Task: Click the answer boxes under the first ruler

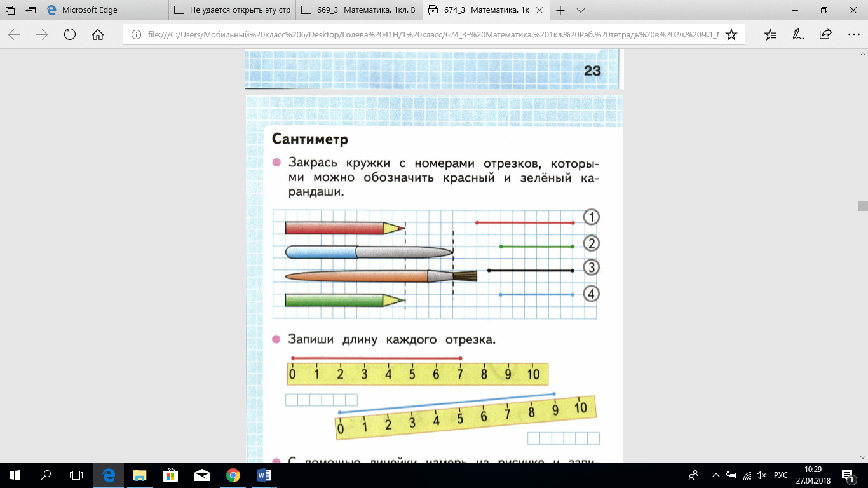Action: [x=321, y=400]
